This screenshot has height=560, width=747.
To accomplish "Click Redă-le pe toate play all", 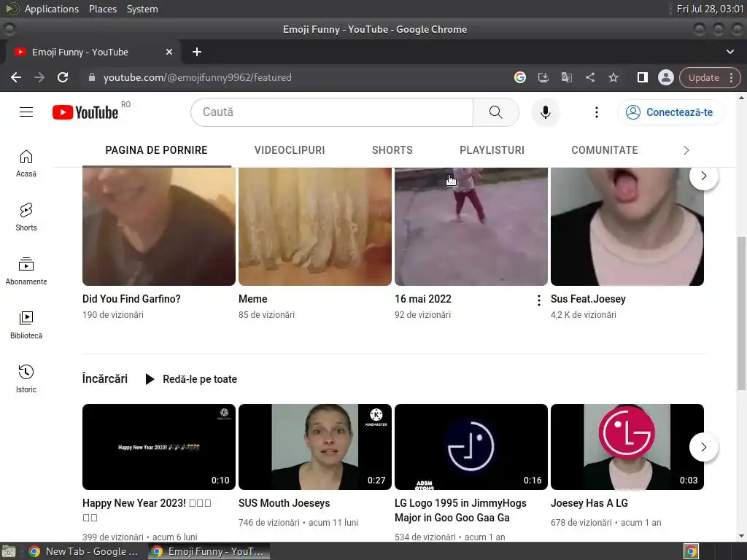I will (x=191, y=379).
